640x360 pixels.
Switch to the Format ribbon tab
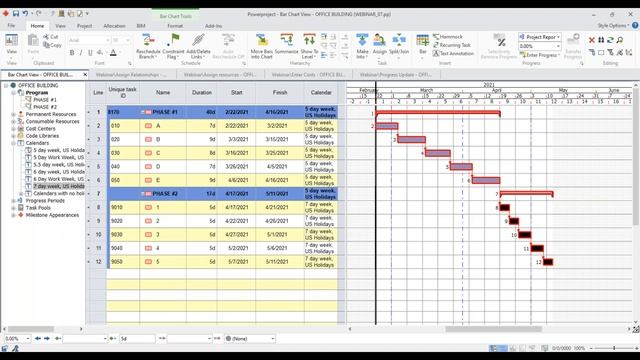(x=175, y=26)
